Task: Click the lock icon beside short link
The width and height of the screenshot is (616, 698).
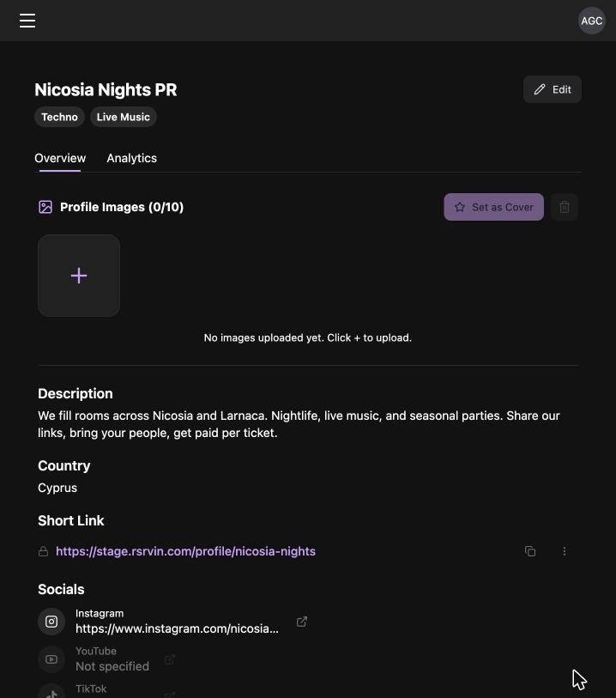Action: point(43,551)
